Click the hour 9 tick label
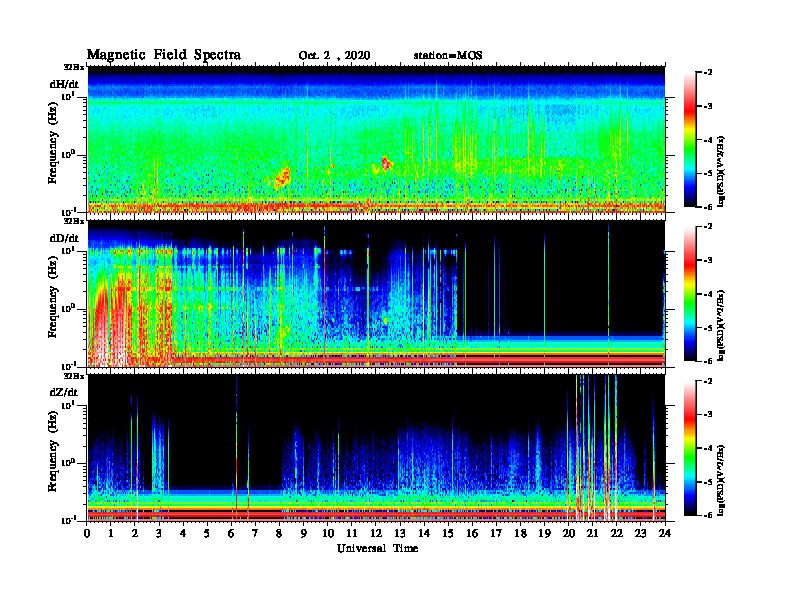The height and width of the screenshot is (612, 792). (303, 533)
